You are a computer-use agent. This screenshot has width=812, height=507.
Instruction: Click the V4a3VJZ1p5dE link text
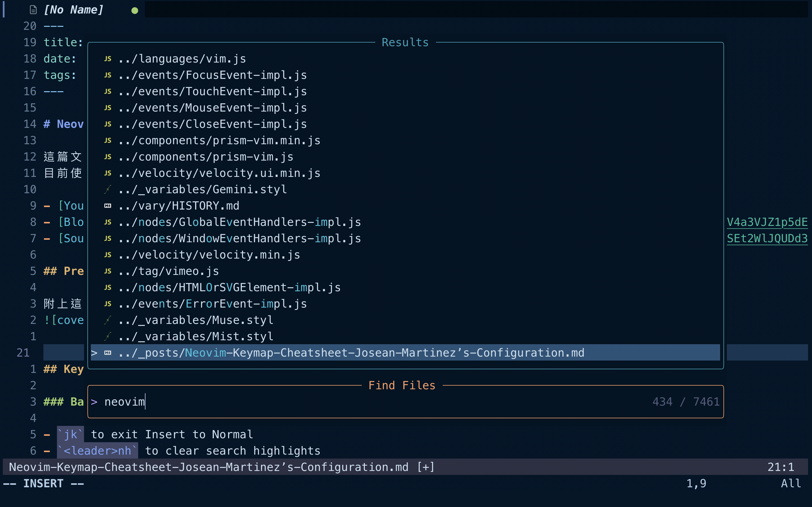[767, 222]
